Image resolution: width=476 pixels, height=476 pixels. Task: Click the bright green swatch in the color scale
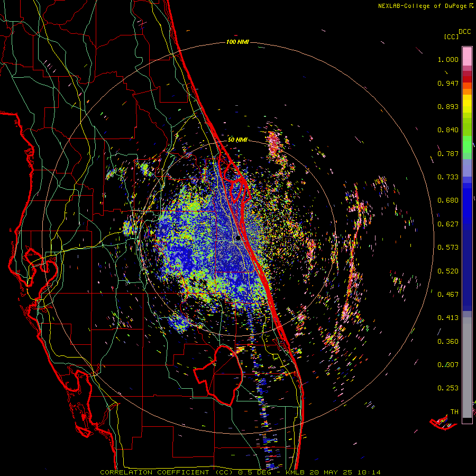[467, 144]
